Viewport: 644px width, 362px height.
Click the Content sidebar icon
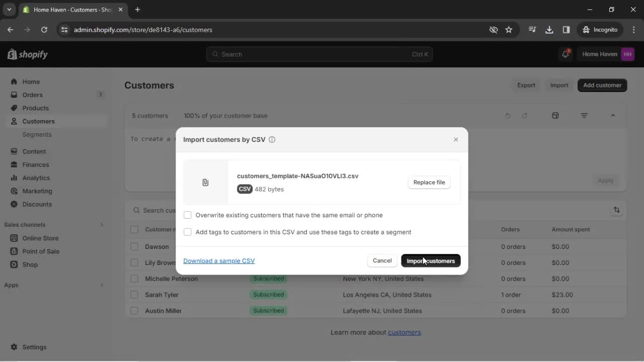(14, 151)
